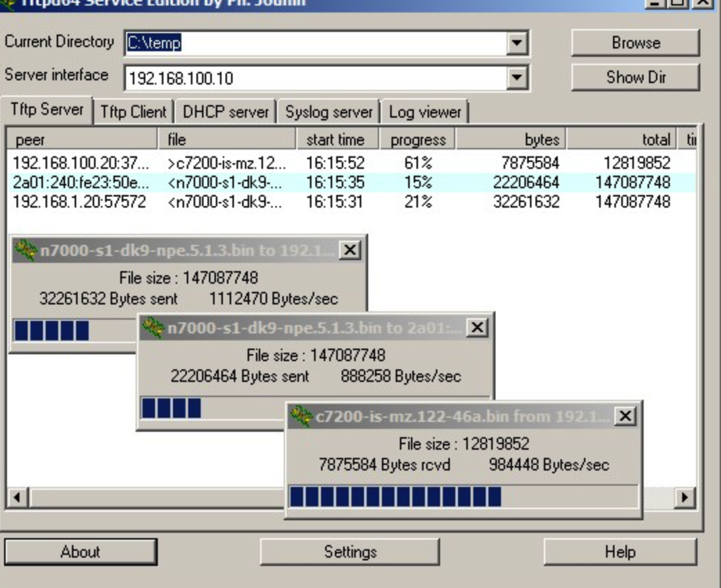Click the 21% progress cell
Viewport: 721px width, 588px height.
(x=418, y=202)
